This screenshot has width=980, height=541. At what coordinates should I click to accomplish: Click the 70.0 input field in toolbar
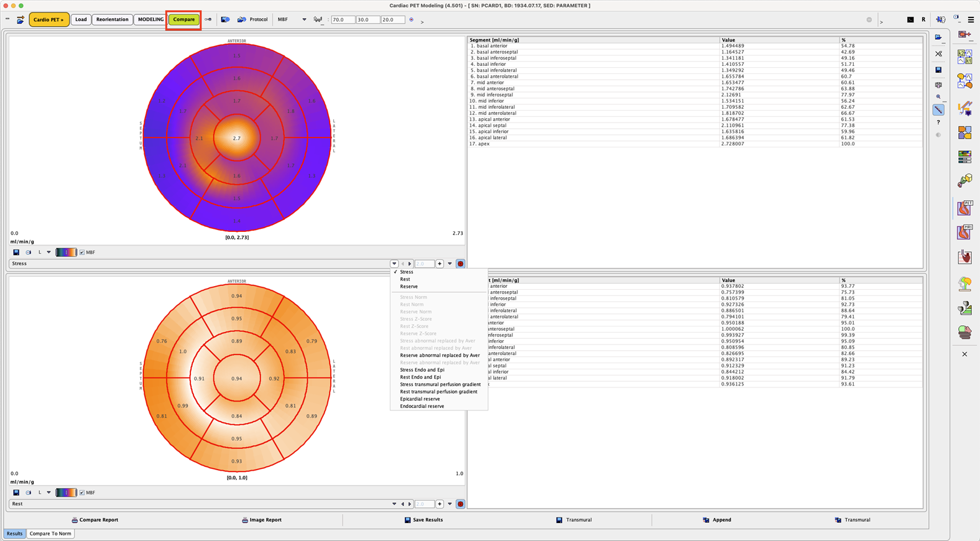(x=343, y=20)
